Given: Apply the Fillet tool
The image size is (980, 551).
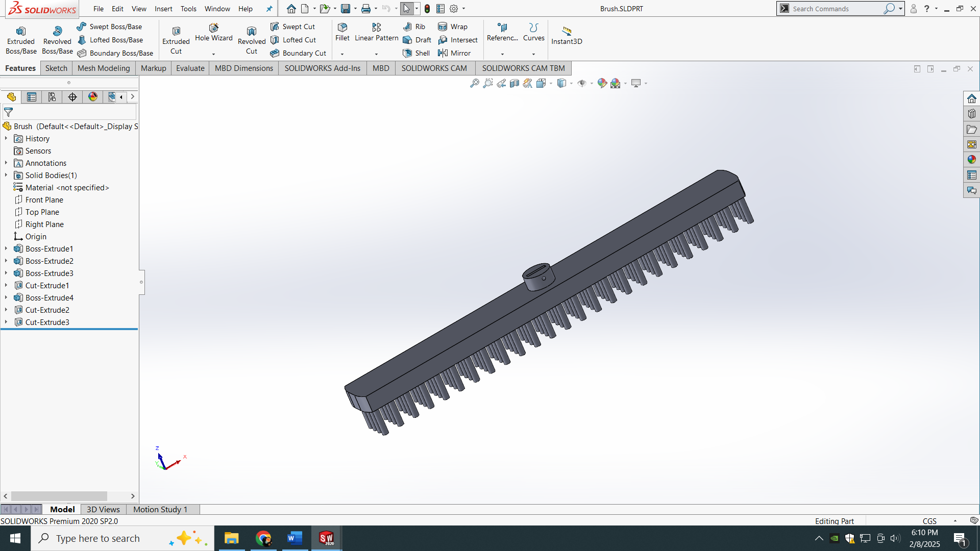Looking at the screenshot, I should [x=342, y=32].
